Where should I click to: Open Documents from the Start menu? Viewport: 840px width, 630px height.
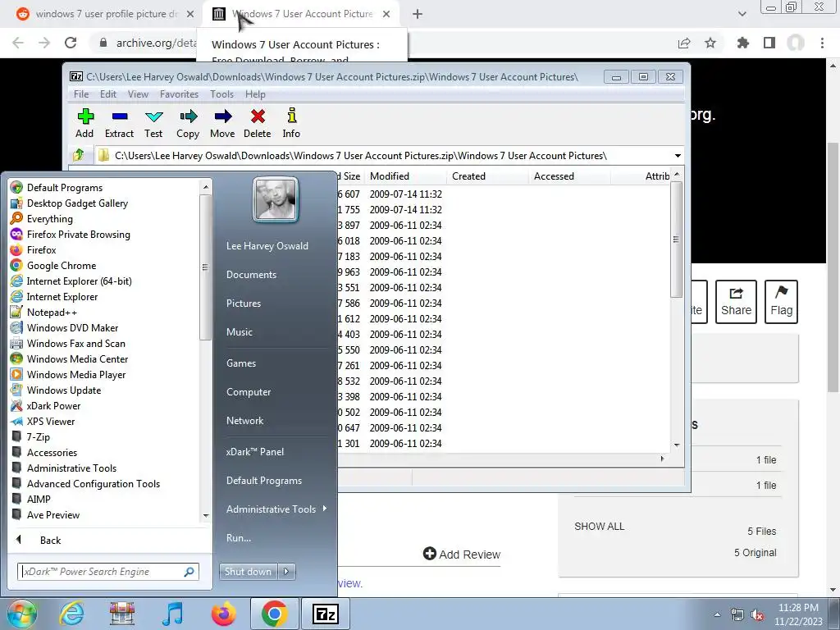pyautogui.click(x=251, y=274)
